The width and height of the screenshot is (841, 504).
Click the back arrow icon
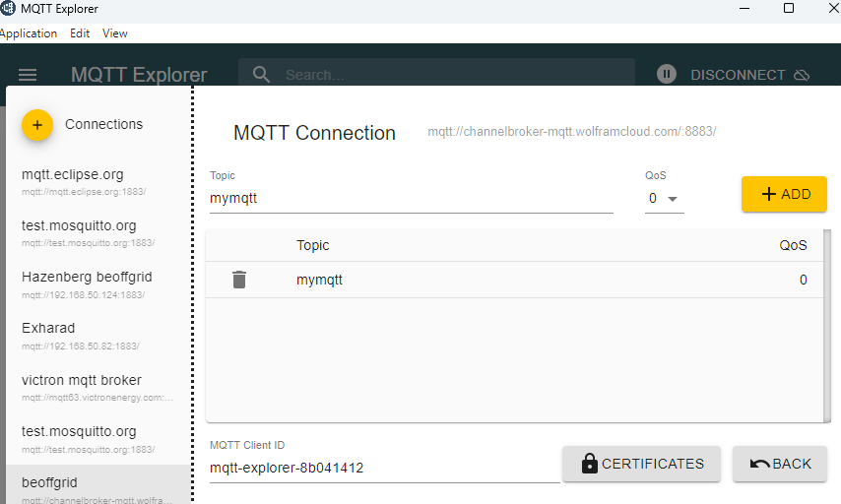coord(759,464)
